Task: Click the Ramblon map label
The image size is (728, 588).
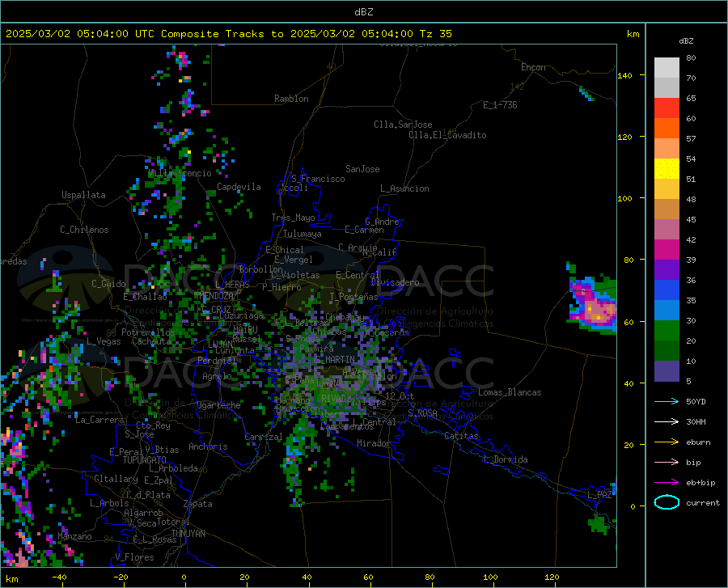Action: coord(291,99)
